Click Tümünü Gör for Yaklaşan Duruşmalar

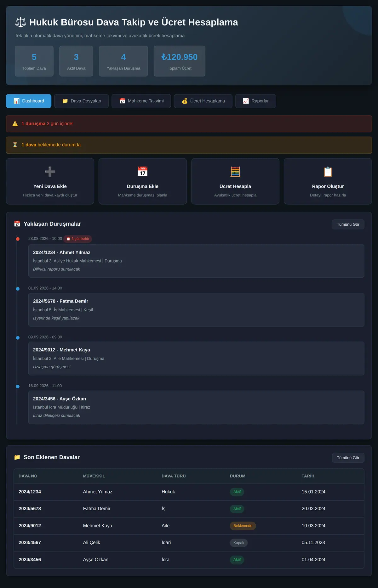pyautogui.click(x=348, y=224)
